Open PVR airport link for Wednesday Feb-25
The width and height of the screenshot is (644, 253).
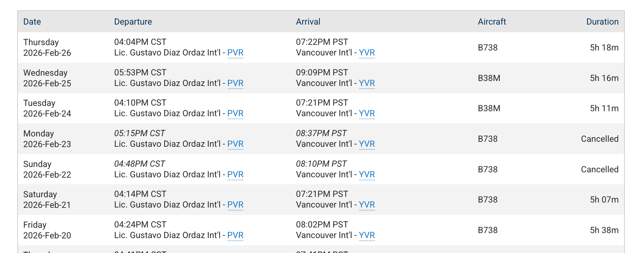coord(235,83)
